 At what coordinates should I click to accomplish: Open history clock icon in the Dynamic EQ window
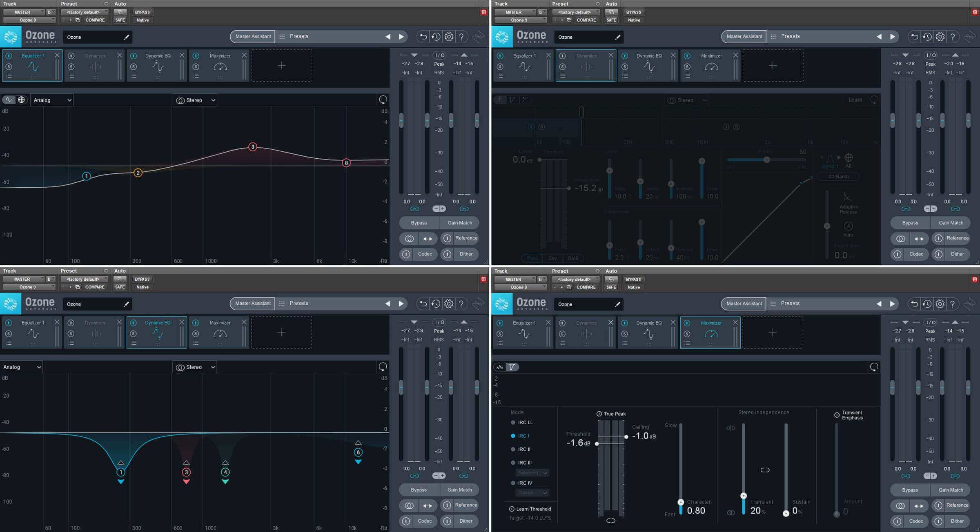[x=436, y=304]
